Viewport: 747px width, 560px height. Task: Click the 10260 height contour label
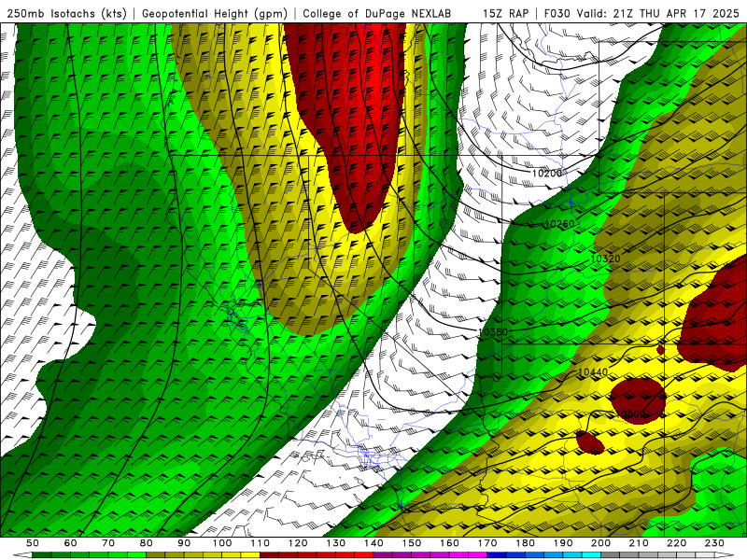(x=559, y=224)
